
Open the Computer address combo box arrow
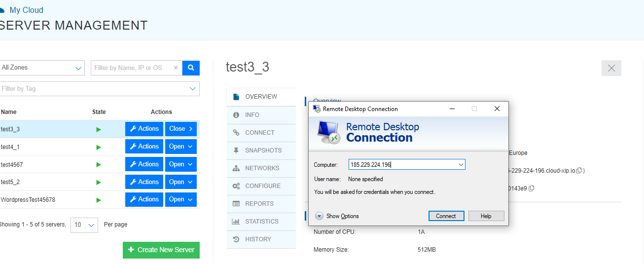click(x=461, y=165)
